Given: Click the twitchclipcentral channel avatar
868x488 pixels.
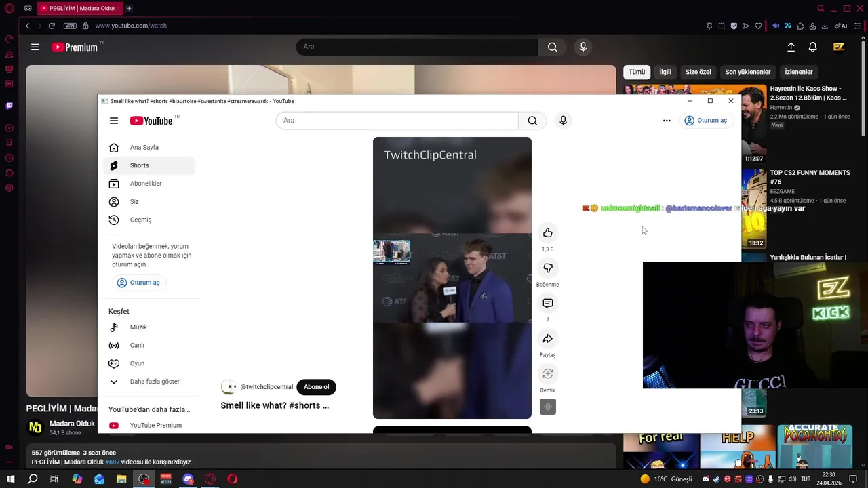Looking at the screenshot, I should tap(229, 387).
